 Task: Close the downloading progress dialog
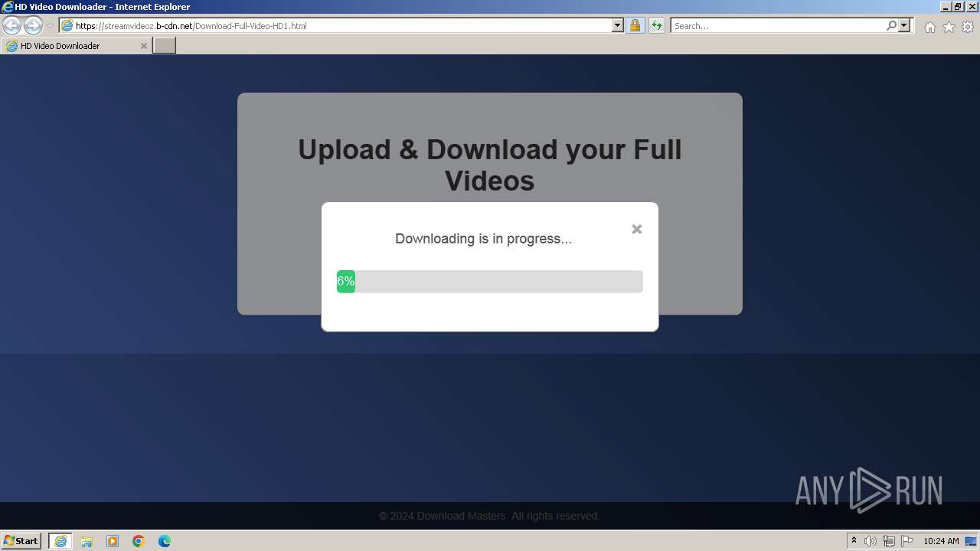(x=637, y=229)
